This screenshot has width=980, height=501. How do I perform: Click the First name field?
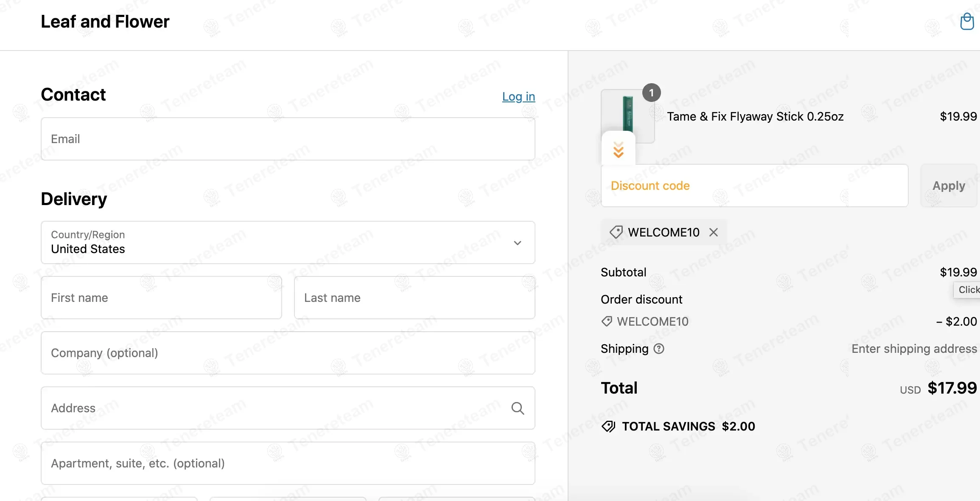point(161,298)
